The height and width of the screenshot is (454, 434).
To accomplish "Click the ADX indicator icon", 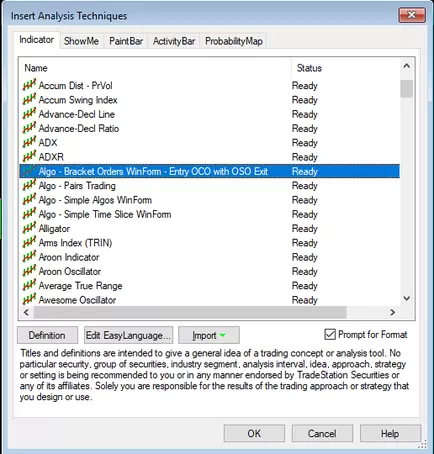I will tap(29, 142).
